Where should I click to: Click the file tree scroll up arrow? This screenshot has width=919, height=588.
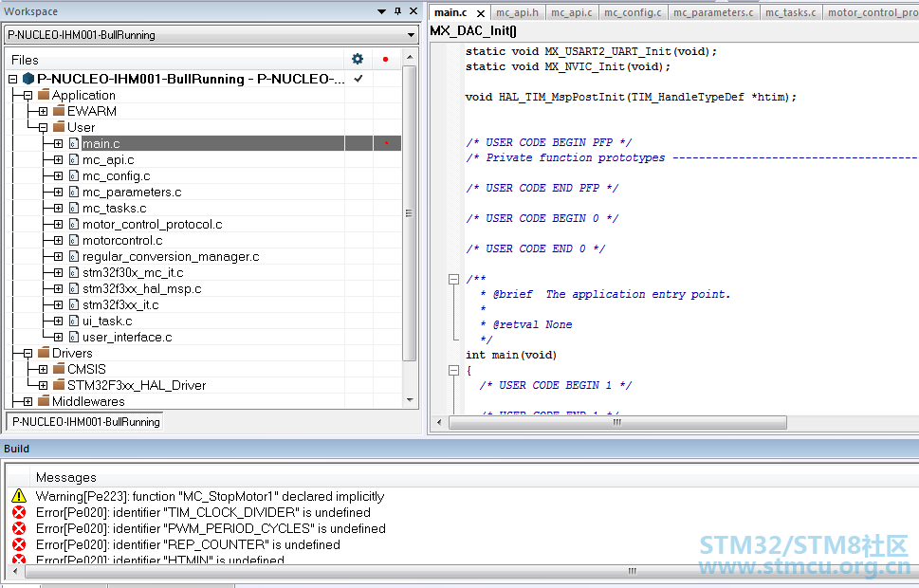(410, 58)
